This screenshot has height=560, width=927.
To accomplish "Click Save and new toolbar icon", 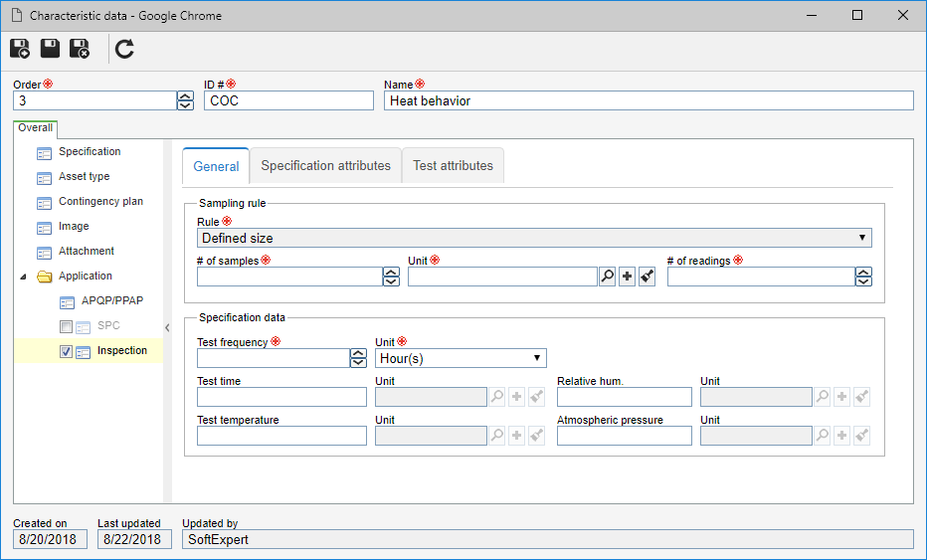I will pos(20,49).
